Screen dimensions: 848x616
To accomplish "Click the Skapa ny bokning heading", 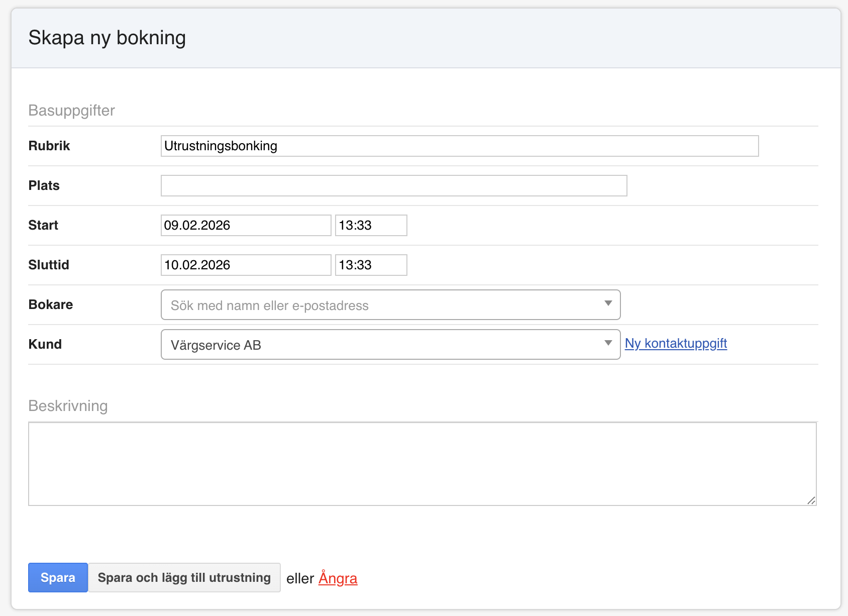I will (x=107, y=38).
